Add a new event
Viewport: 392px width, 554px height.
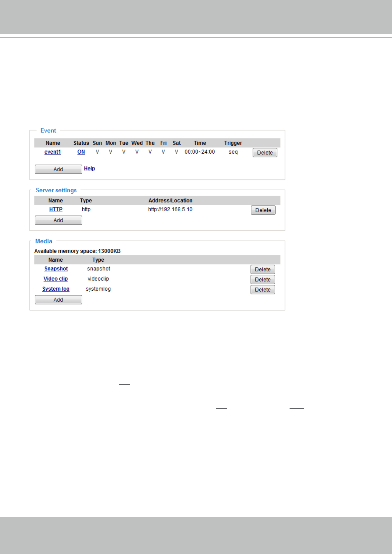pyautogui.click(x=58, y=169)
